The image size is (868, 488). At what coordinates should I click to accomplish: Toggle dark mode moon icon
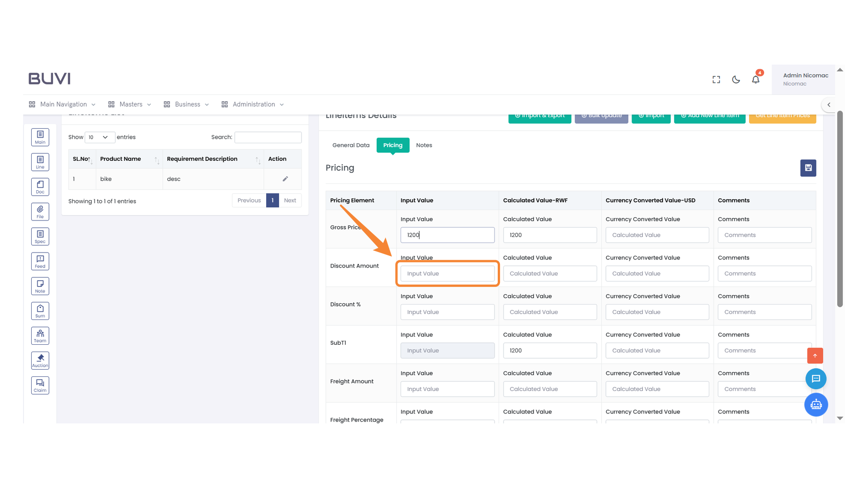click(x=736, y=80)
